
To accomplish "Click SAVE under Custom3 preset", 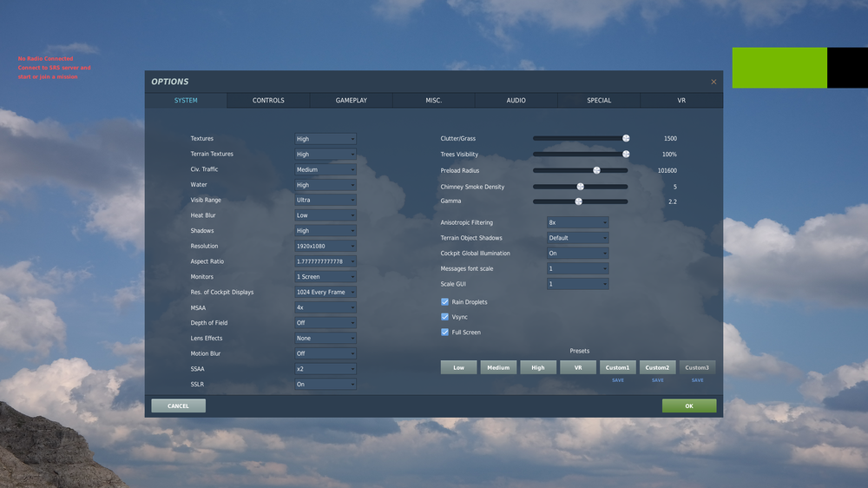I will [x=698, y=380].
